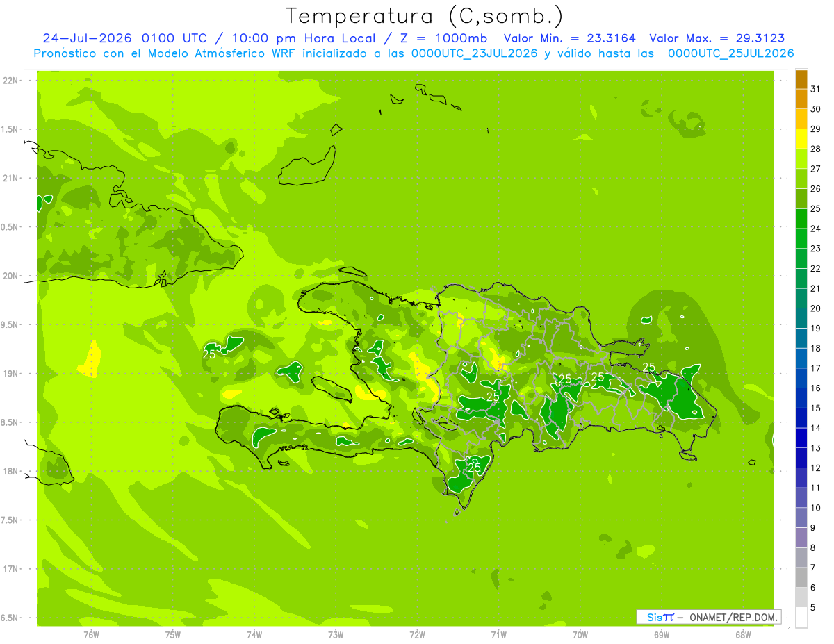This screenshot has height=644, width=834.
Task: Click the '6.5N' latitude axis label
Action: (x=10, y=618)
